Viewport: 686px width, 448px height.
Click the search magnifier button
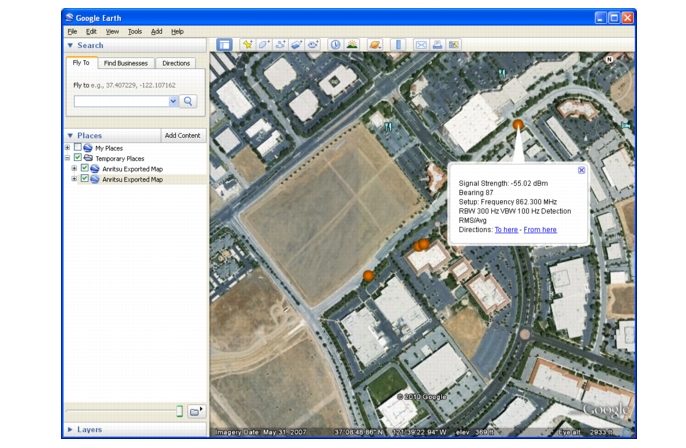point(188,101)
